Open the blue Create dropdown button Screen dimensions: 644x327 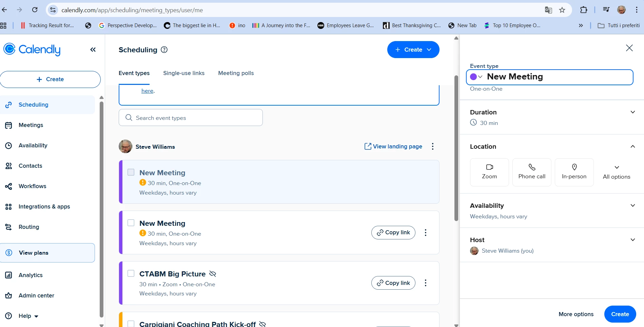click(413, 50)
